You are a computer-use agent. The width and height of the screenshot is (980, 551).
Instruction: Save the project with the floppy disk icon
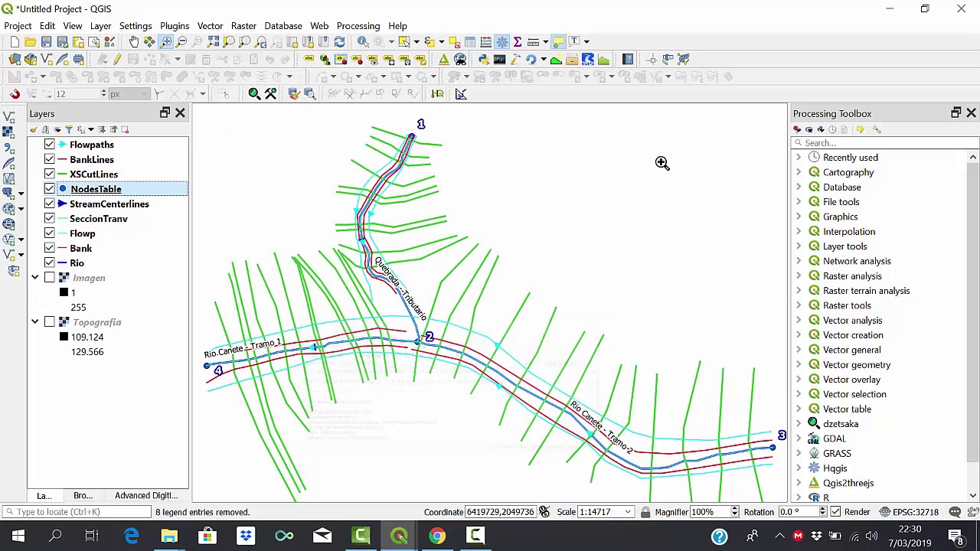click(46, 41)
